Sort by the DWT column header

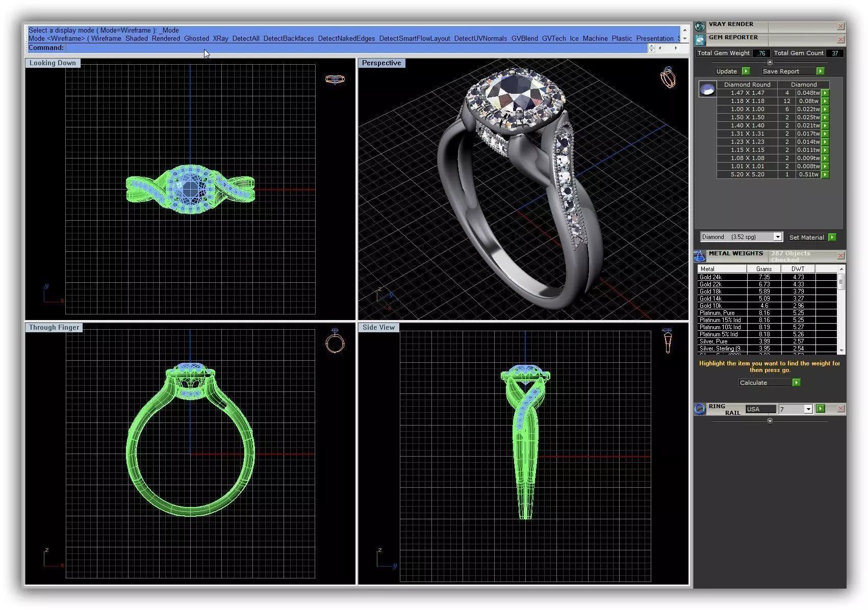click(x=798, y=269)
